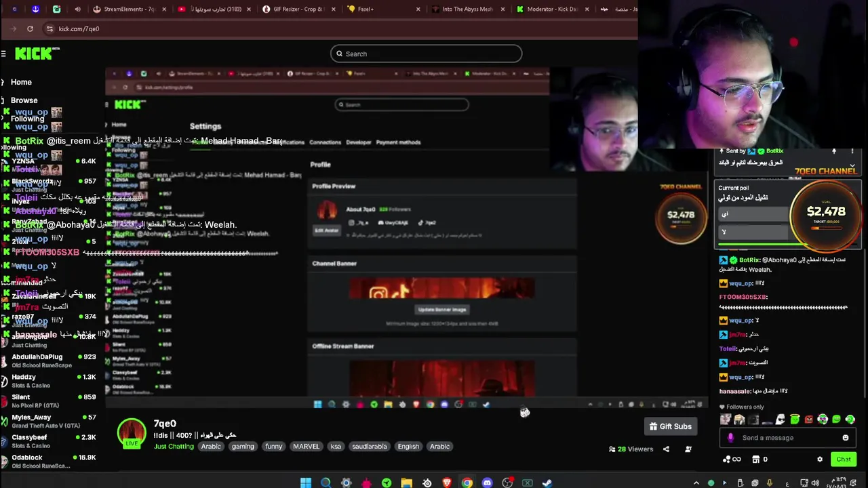This screenshot has width=868, height=488.
Task: Click the purple microphone icon in chat
Action: (x=730, y=438)
